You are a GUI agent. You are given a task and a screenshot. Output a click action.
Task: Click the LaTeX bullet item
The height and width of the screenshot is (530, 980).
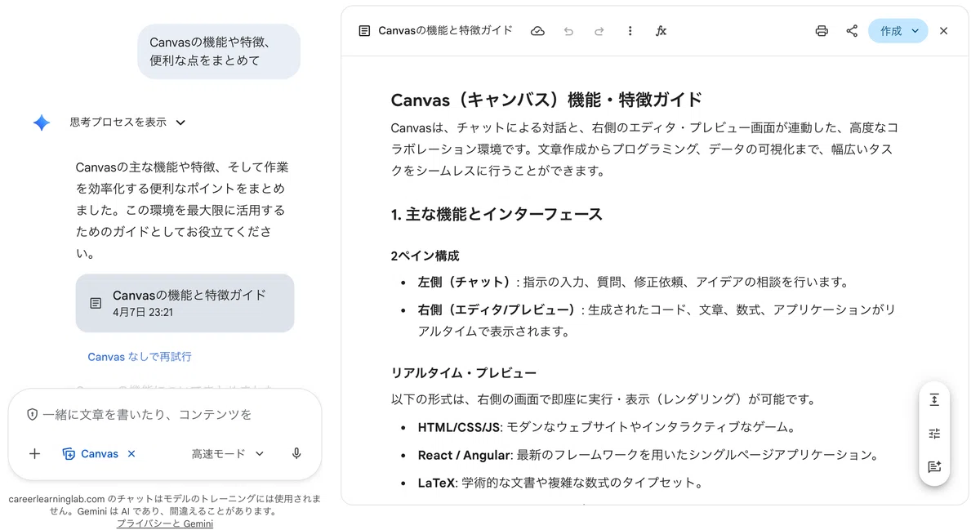point(561,483)
